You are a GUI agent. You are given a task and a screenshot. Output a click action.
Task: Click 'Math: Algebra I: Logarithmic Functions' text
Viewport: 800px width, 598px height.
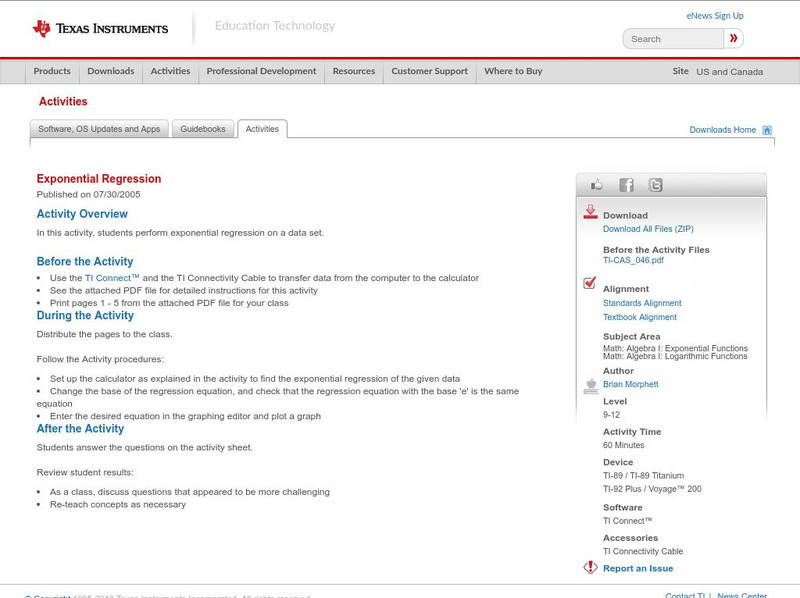tap(675, 356)
